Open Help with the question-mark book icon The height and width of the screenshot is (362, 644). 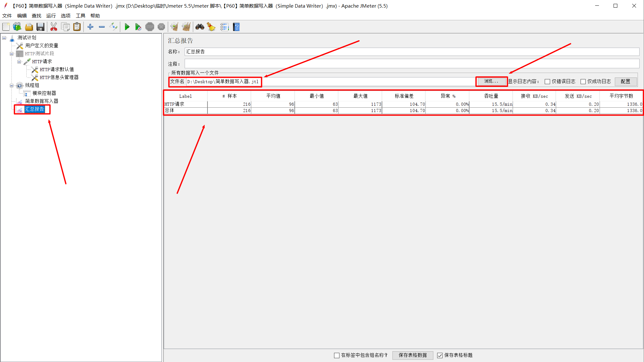click(x=236, y=27)
